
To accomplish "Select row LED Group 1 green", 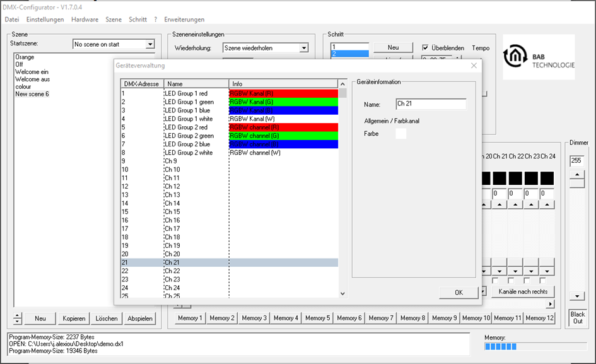I will coord(229,102).
